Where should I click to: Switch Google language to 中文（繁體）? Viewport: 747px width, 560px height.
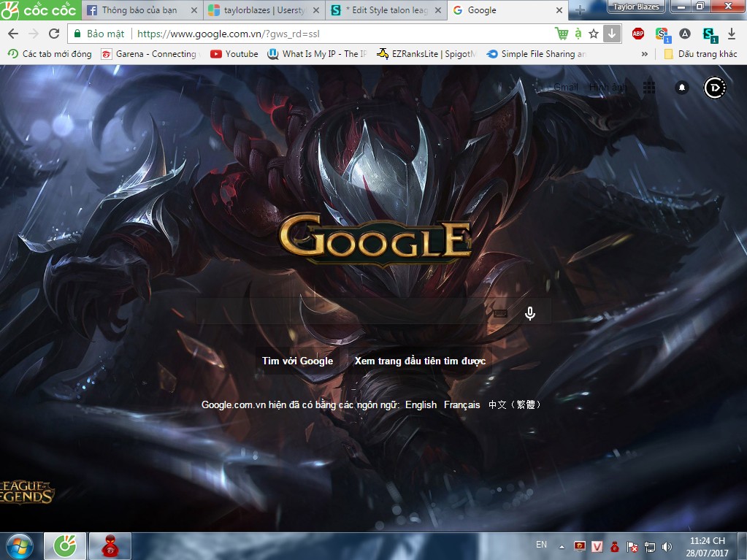[x=515, y=404]
